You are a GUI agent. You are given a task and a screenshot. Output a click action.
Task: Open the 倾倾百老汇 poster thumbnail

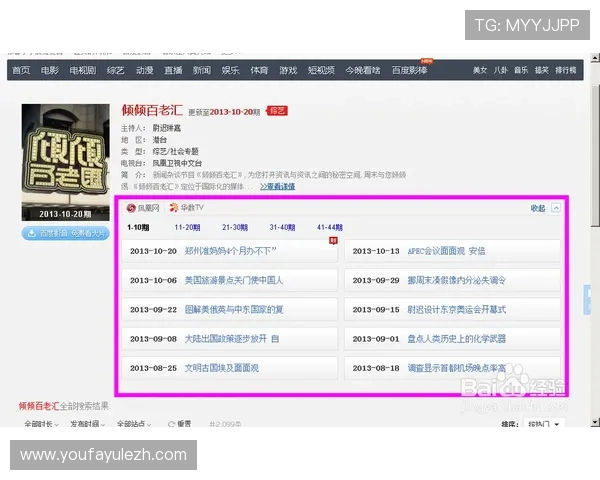click(65, 162)
